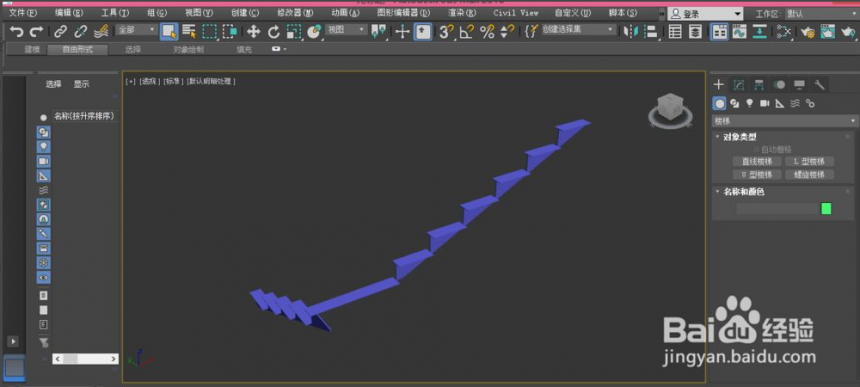Activate the Select Object tool
Viewport: 860px width, 387px height.
point(169,32)
